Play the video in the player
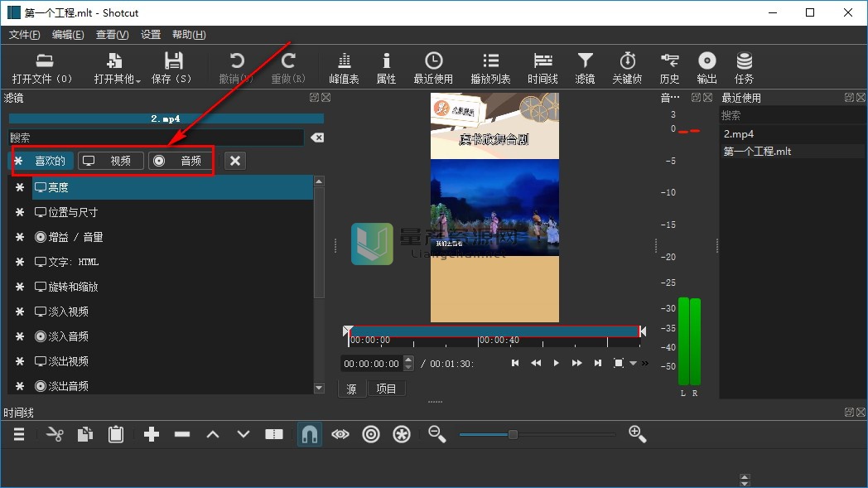Screen dimensions: 868x488 pos(557,363)
